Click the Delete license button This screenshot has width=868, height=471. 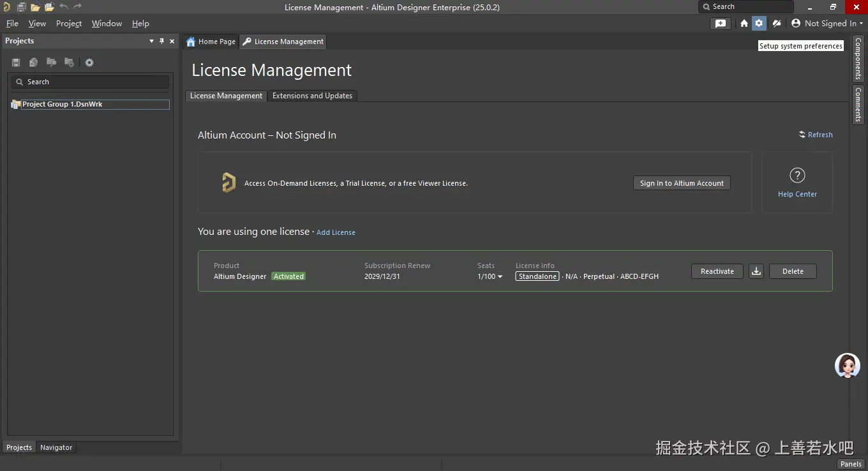pos(793,271)
